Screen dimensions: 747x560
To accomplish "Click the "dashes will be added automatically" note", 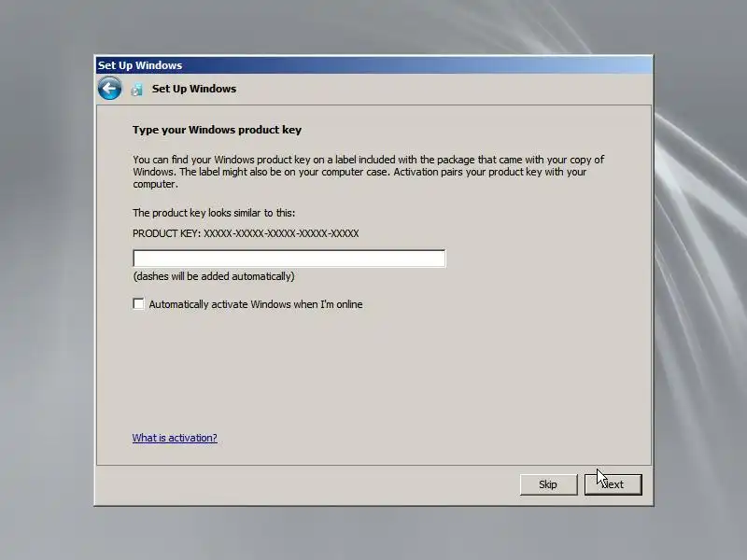I will click(x=214, y=276).
